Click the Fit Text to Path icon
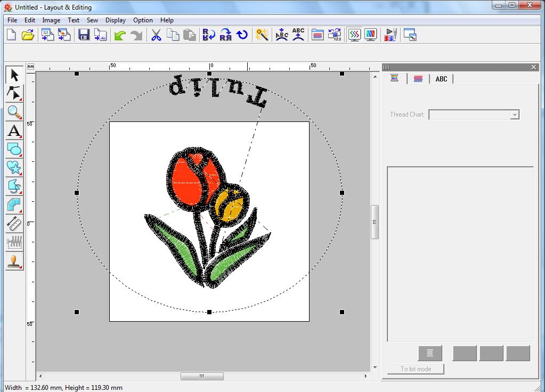Image resolution: width=545 pixels, height=392 pixels. (281, 35)
